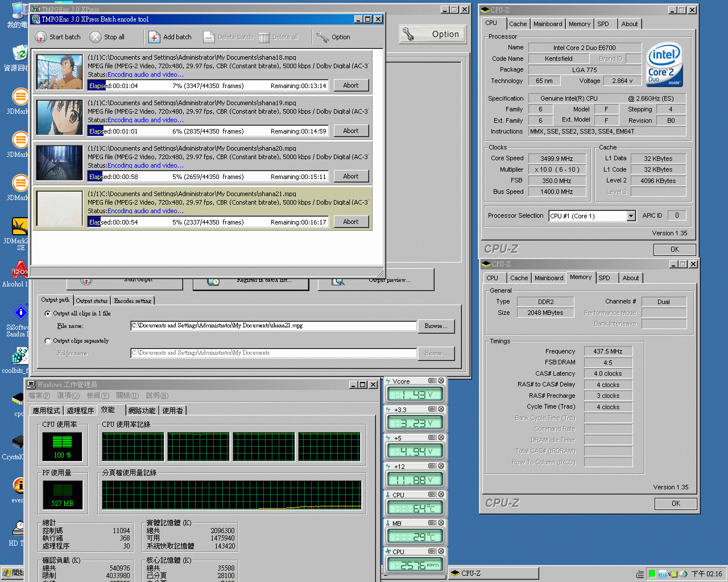The width and height of the screenshot is (728, 582).
Task: Click shana18.mpg encoding progress bar
Action: point(208,86)
